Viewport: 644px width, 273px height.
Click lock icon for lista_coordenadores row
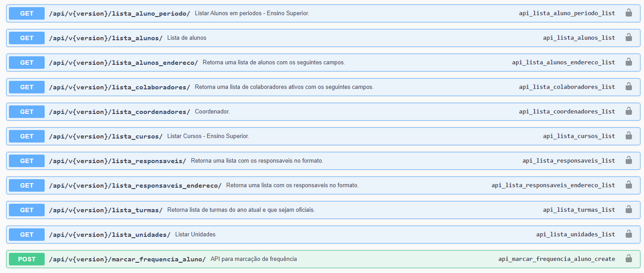[x=628, y=111]
